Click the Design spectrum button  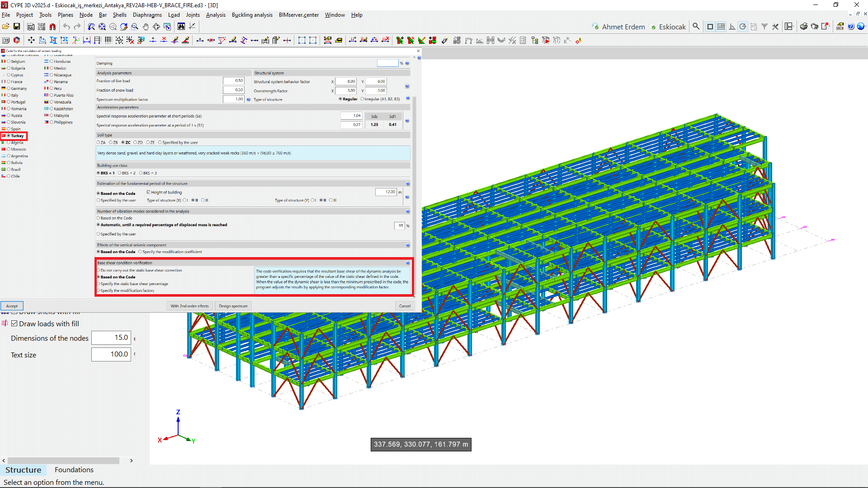233,306
